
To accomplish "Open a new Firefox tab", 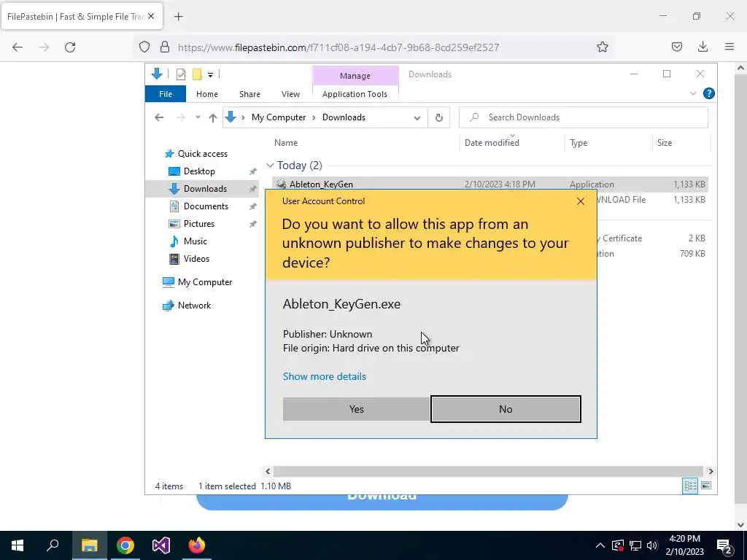I will pos(179,17).
